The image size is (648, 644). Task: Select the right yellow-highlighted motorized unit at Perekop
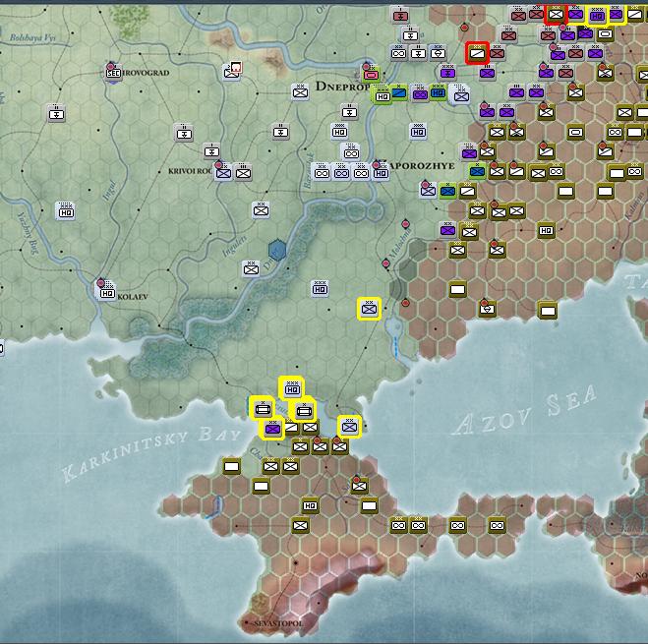point(305,411)
